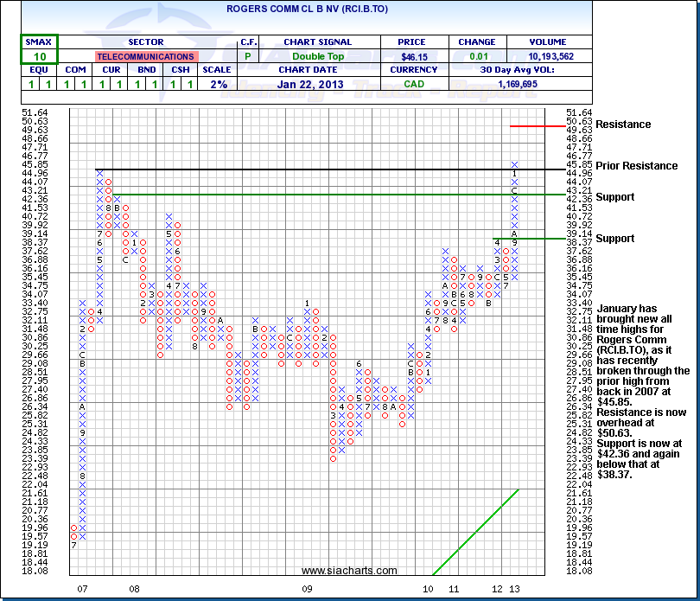
Task: Click the red Resistance line near 50.63
Action: [x=537, y=126]
